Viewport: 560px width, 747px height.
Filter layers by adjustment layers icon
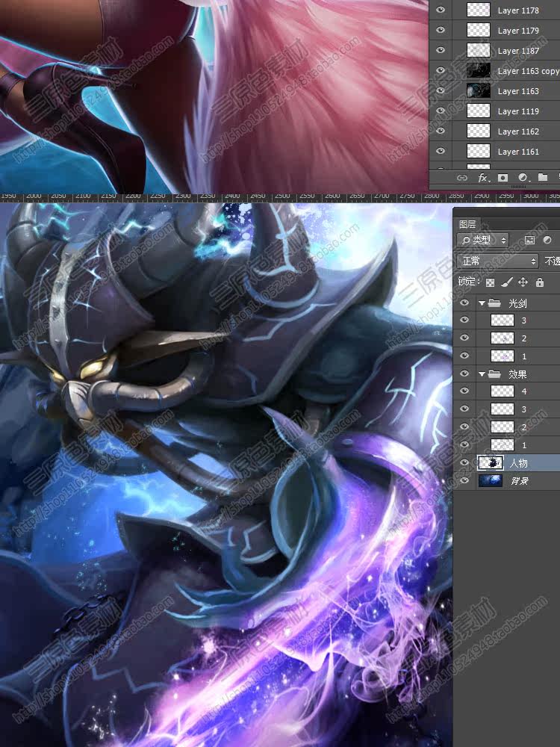[547, 240]
